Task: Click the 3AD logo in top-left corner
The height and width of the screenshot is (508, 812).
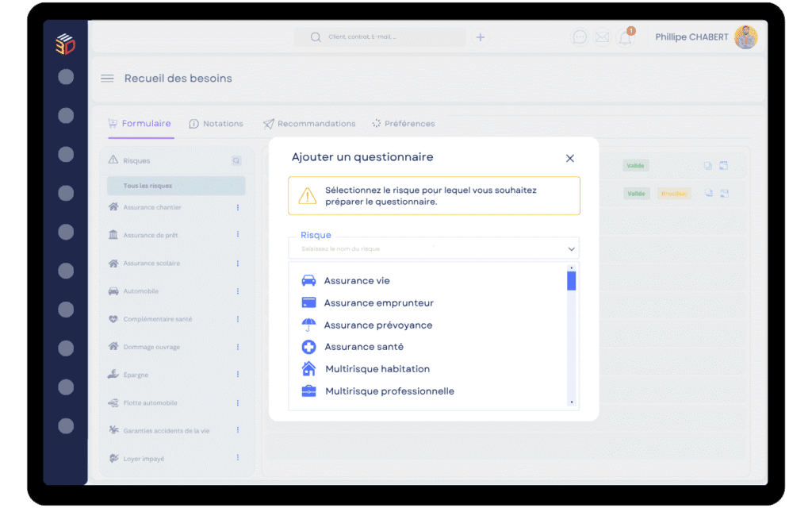Action: pos(64,44)
